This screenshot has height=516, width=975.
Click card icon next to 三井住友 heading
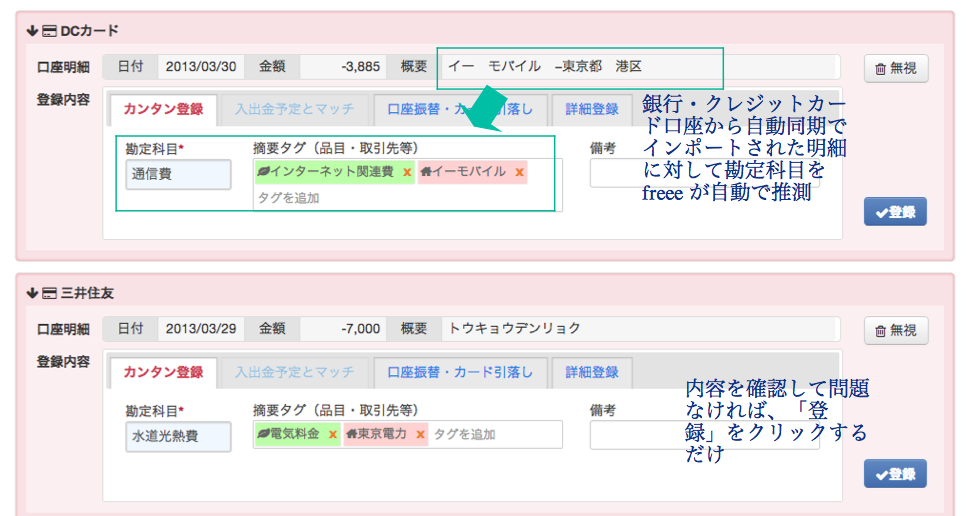click(x=49, y=293)
